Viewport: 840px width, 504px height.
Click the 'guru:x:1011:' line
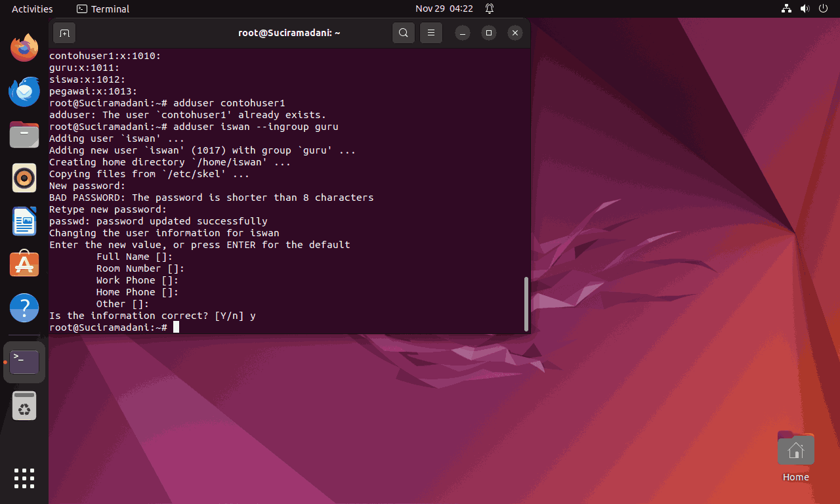(x=84, y=68)
